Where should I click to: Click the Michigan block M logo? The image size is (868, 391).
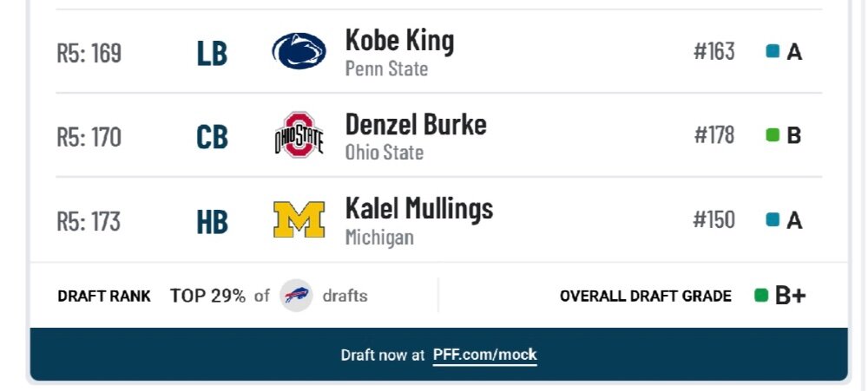tap(299, 219)
